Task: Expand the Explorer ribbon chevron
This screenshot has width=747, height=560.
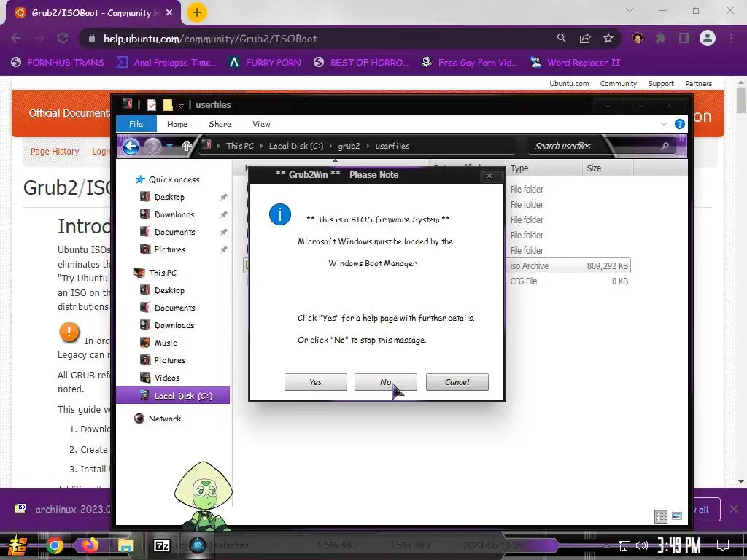Action: (664, 124)
